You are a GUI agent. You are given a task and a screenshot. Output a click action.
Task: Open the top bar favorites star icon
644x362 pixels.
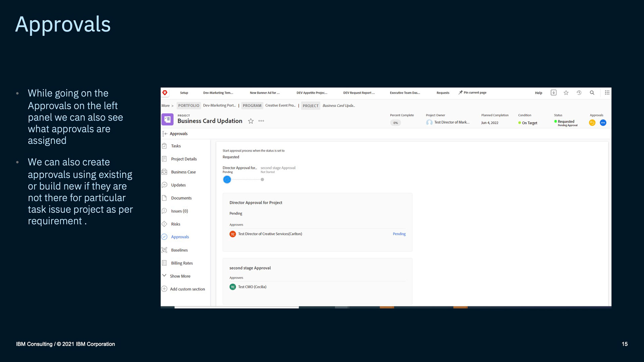(x=566, y=93)
